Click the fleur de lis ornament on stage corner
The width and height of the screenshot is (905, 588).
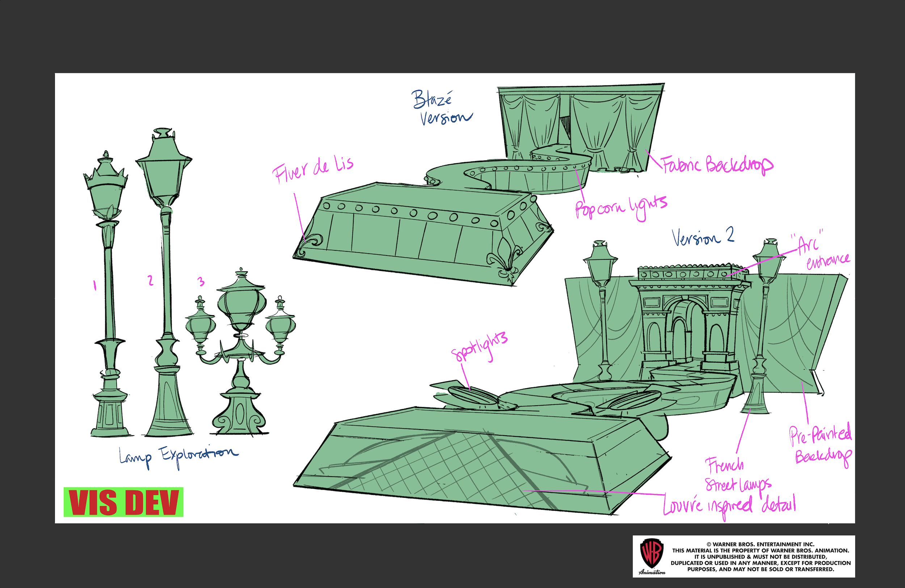click(505, 259)
